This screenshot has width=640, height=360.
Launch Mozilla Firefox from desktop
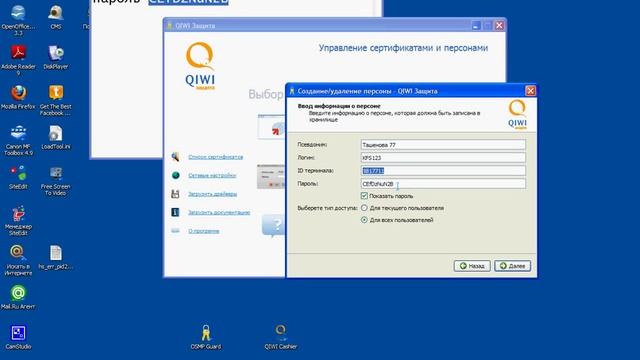[18, 93]
